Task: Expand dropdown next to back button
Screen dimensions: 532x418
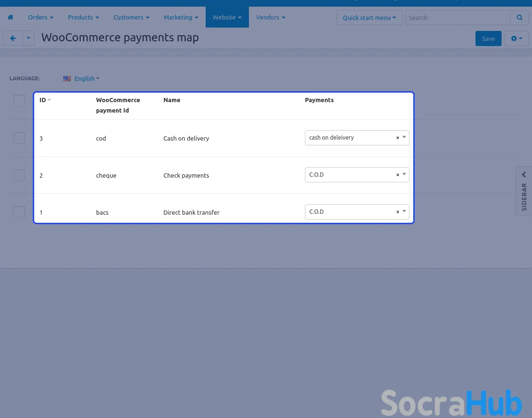Action: click(x=28, y=38)
